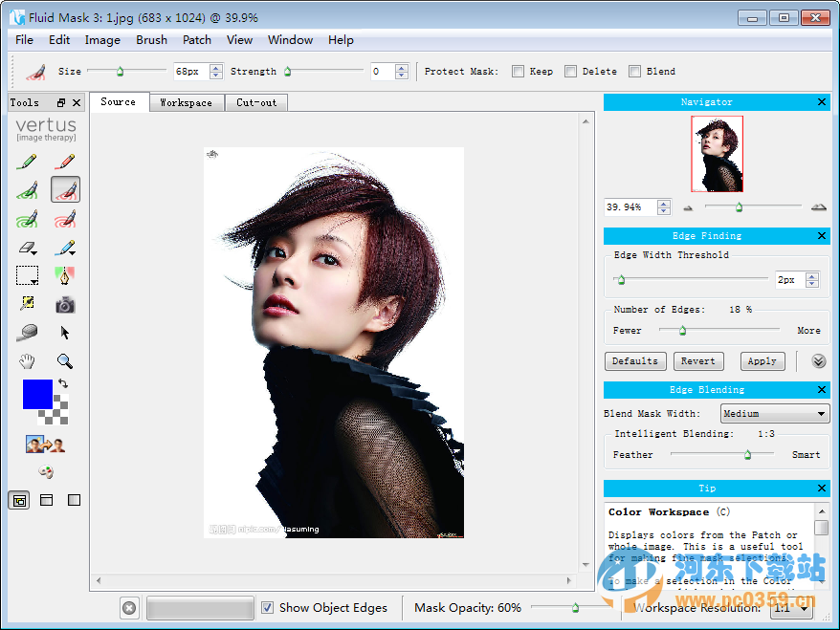Select the Hand pan tool

[x=28, y=361]
